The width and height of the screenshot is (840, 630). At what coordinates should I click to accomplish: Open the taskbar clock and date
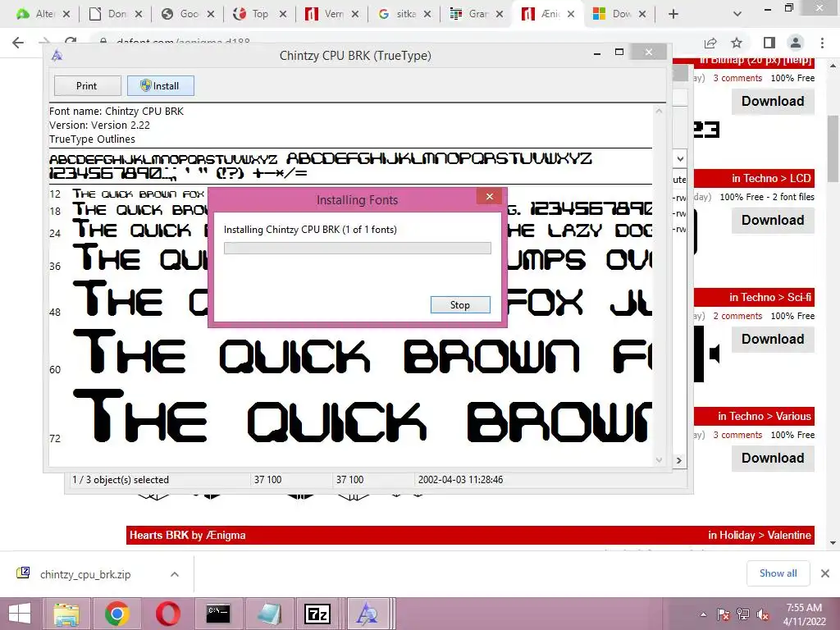[x=804, y=614]
